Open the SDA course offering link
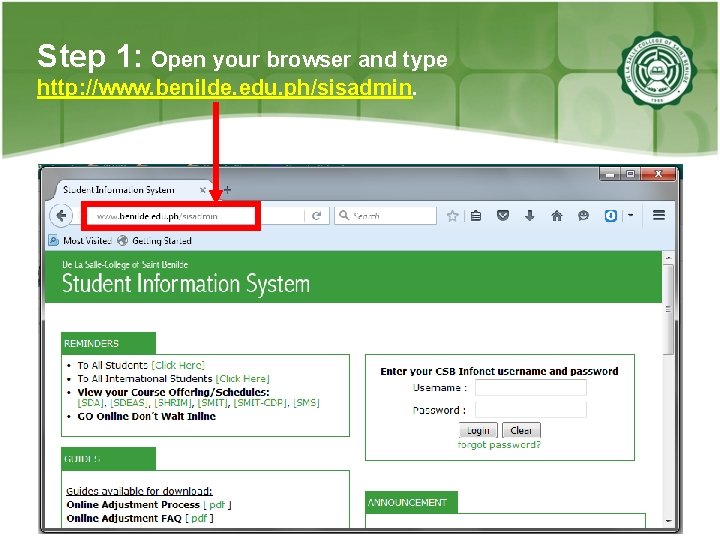This screenshot has width=720, height=540. [90, 403]
